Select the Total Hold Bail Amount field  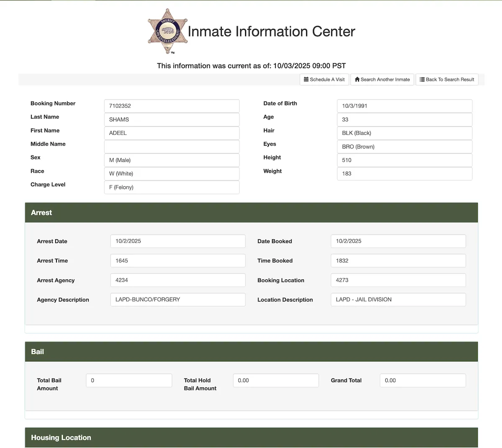[276, 380]
